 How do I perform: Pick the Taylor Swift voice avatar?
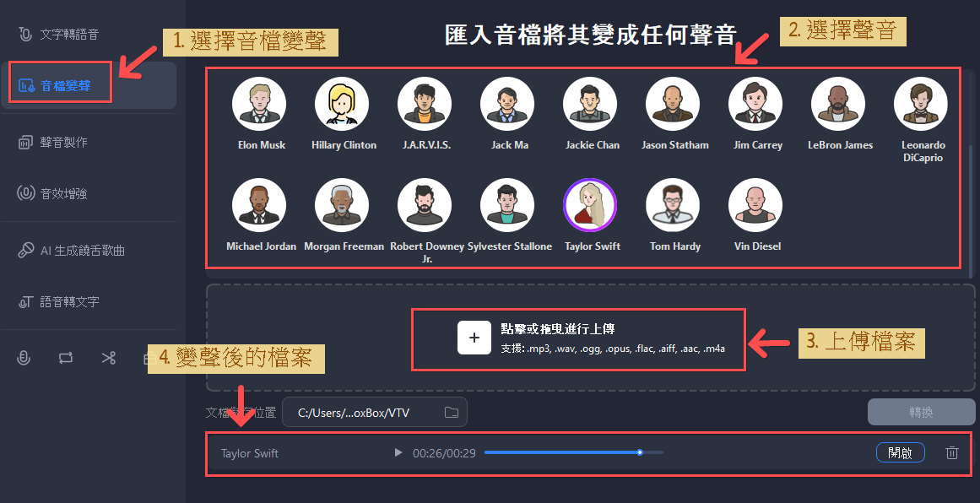(590, 206)
